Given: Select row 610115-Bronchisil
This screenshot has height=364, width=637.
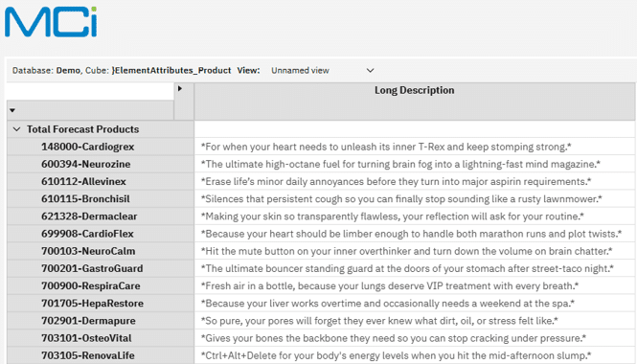Looking at the screenshot, I should coord(101,199).
